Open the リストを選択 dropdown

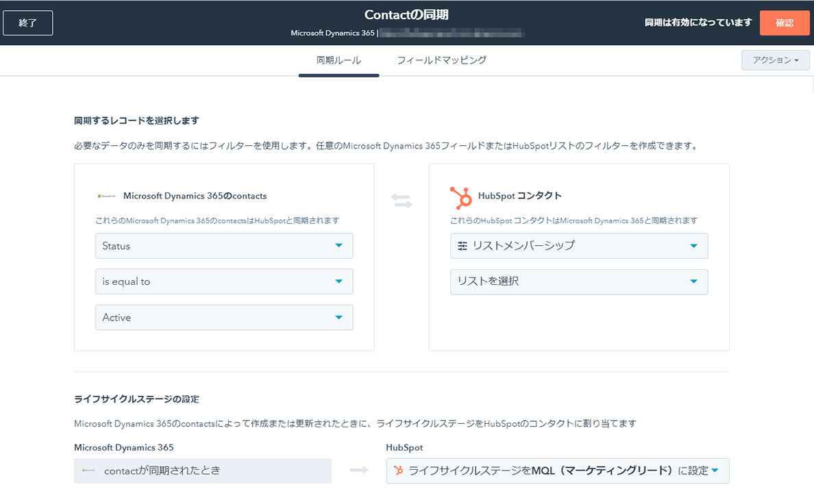coord(579,281)
